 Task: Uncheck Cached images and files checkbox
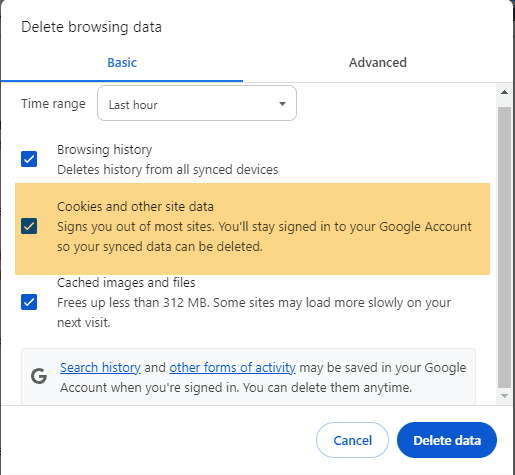29,302
